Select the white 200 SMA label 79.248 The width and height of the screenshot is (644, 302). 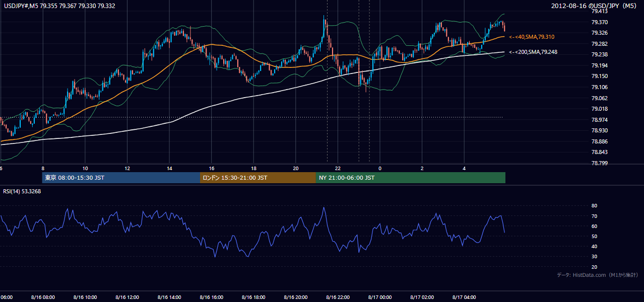533,52
